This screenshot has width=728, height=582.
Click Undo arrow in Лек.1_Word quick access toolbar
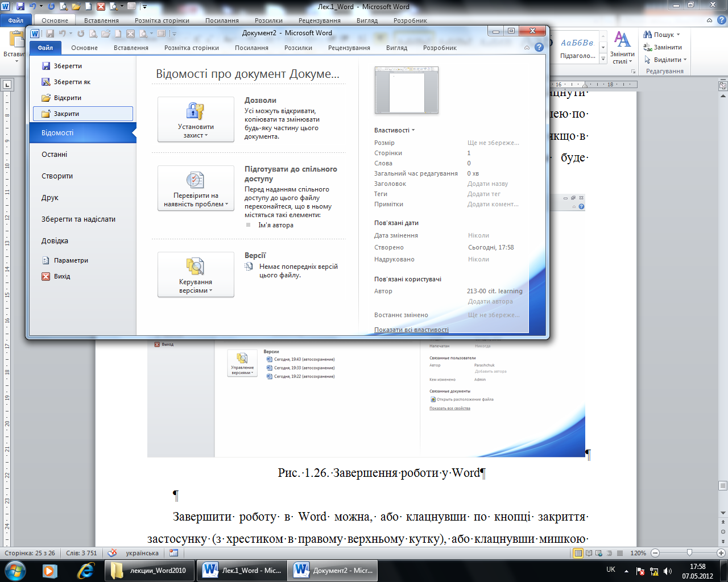point(32,7)
